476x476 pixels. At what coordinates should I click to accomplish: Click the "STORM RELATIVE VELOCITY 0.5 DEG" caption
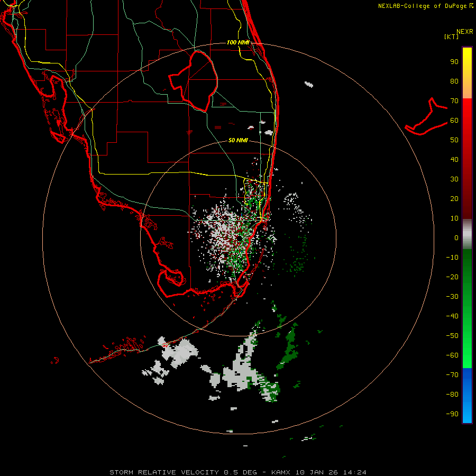183,472
